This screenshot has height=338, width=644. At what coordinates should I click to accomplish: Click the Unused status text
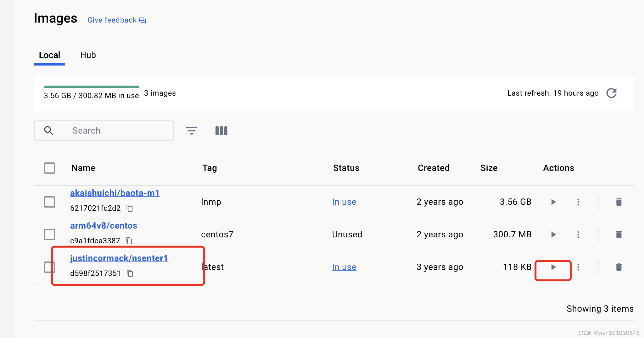tap(347, 235)
